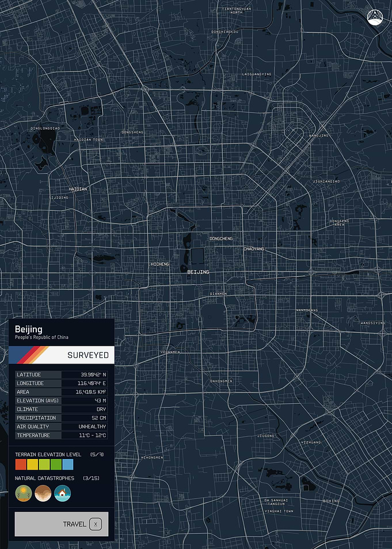Select the drought catastrophe icon with the sun
Viewport: 392px width, 549px height.
click(24, 493)
